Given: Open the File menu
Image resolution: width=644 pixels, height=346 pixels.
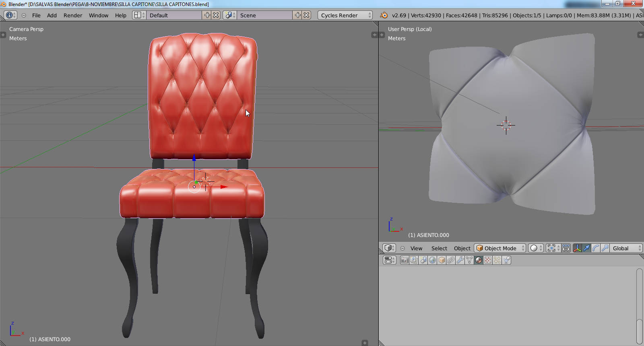Looking at the screenshot, I should (36, 15).
